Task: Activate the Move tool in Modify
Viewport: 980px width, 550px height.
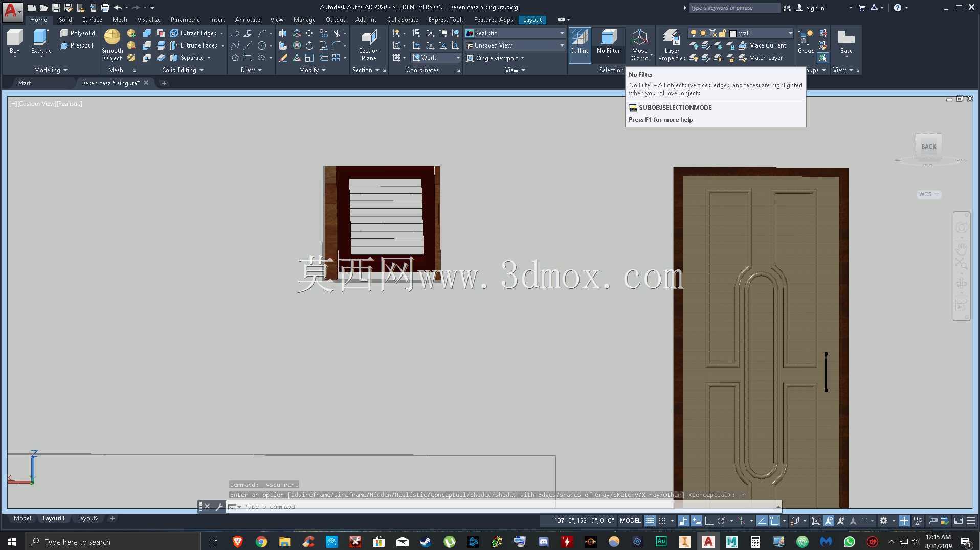Action: [309, 33]
